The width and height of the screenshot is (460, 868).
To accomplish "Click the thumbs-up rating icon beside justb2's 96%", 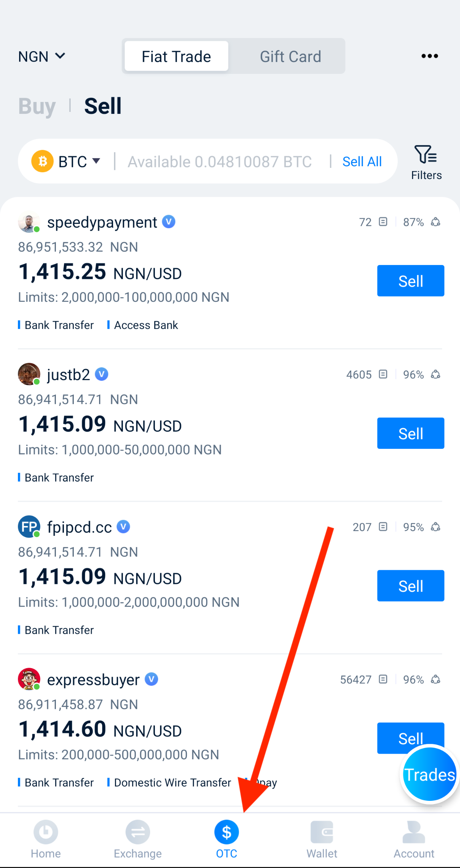I will tap(435, 374).
